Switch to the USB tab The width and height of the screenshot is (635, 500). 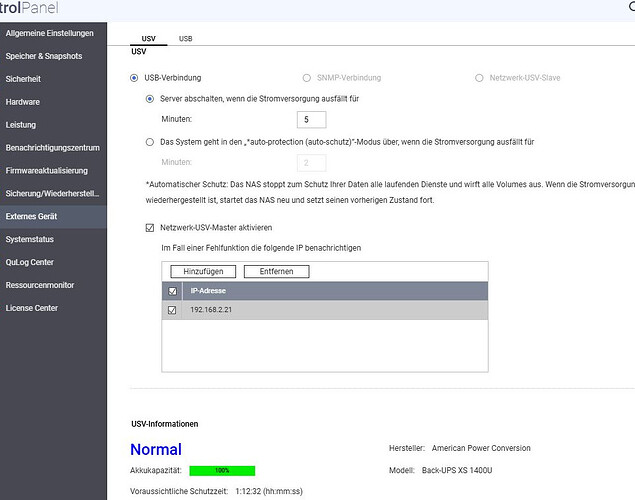tap(186, 38)
